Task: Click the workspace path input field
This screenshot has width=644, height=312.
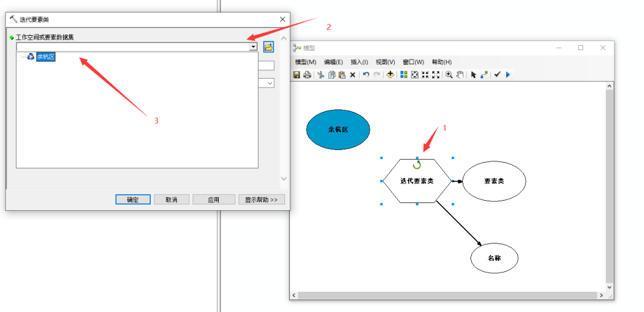Action: [133, 47]
